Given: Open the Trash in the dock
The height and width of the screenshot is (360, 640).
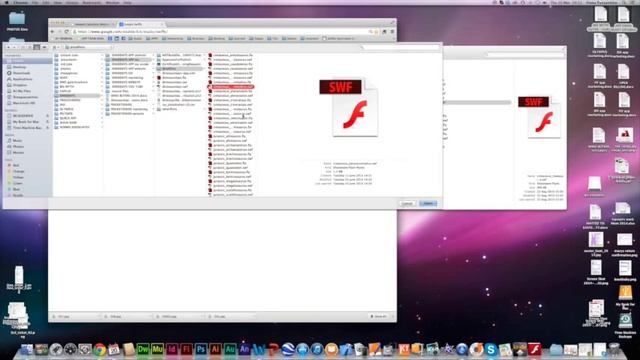Looking at the screenshot, I should coord(614,350).
